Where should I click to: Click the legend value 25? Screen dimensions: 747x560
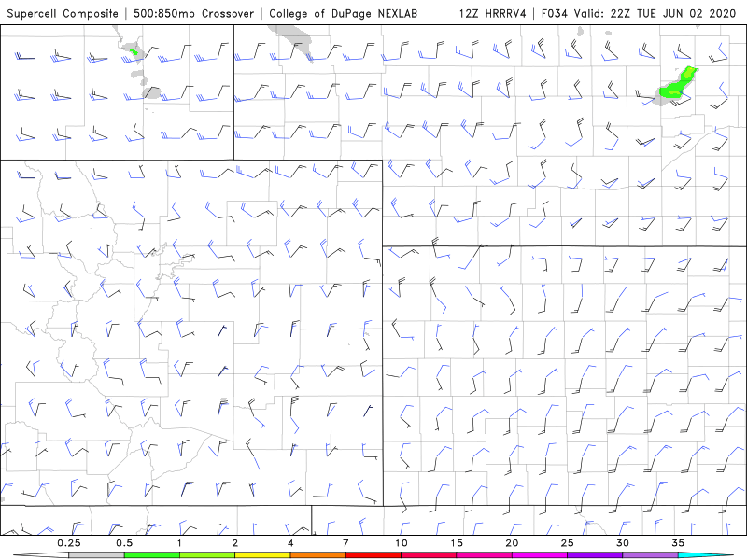[x=567, y=543]
